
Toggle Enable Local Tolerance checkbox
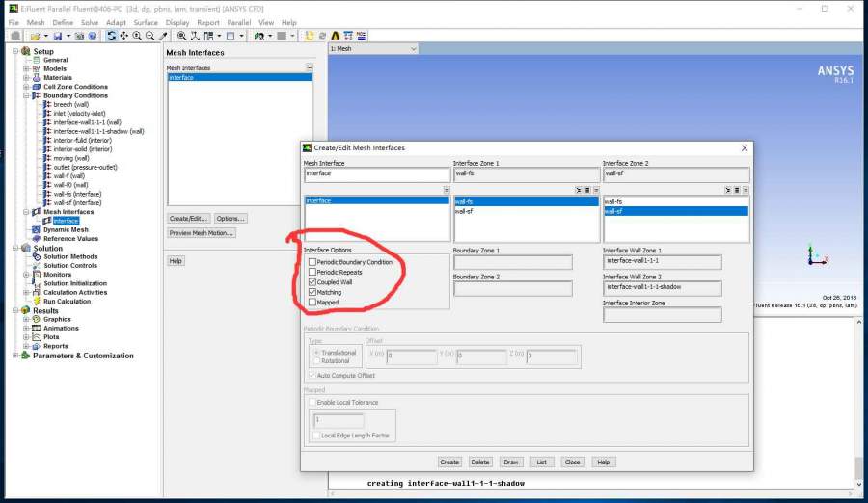click(312, 402)
